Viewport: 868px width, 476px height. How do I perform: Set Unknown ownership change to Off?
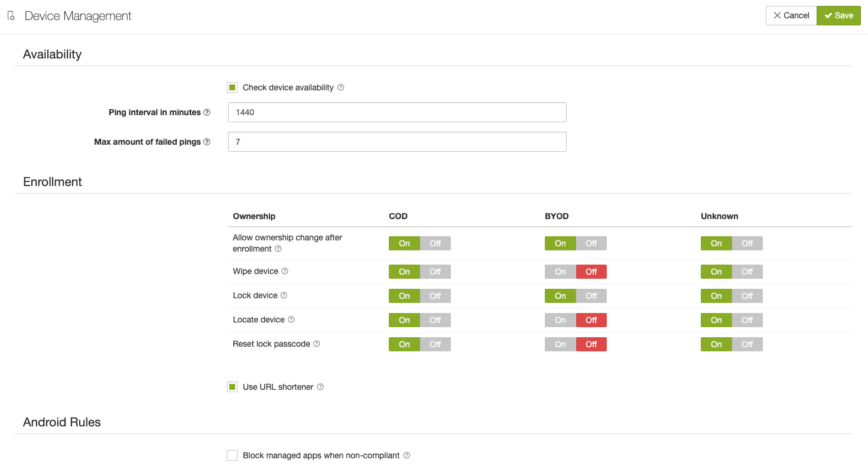[747, 243]
